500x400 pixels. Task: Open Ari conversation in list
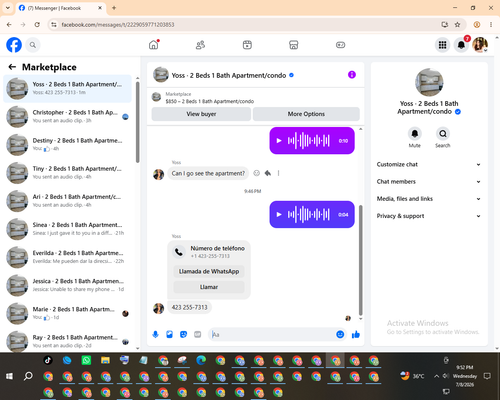click(67, 201)
